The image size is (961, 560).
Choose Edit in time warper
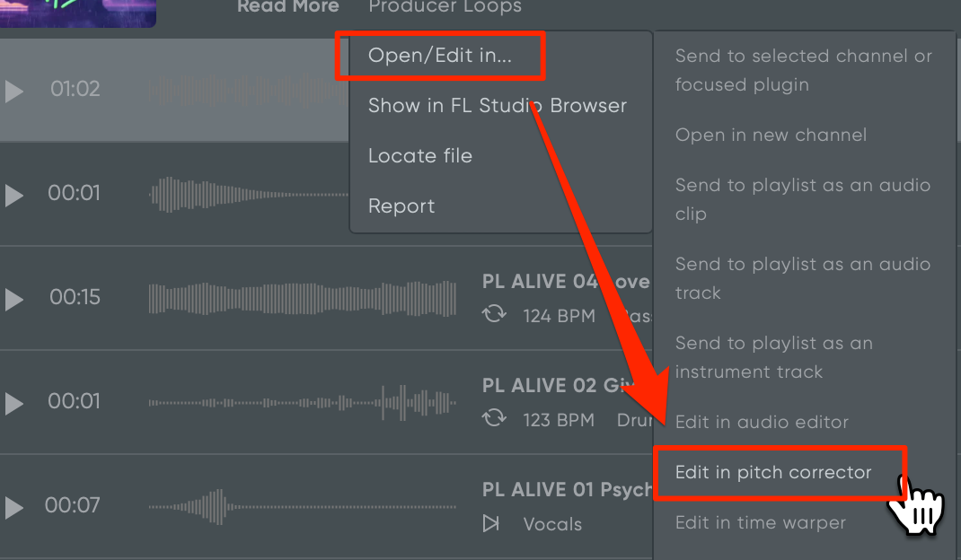point(761,522)
